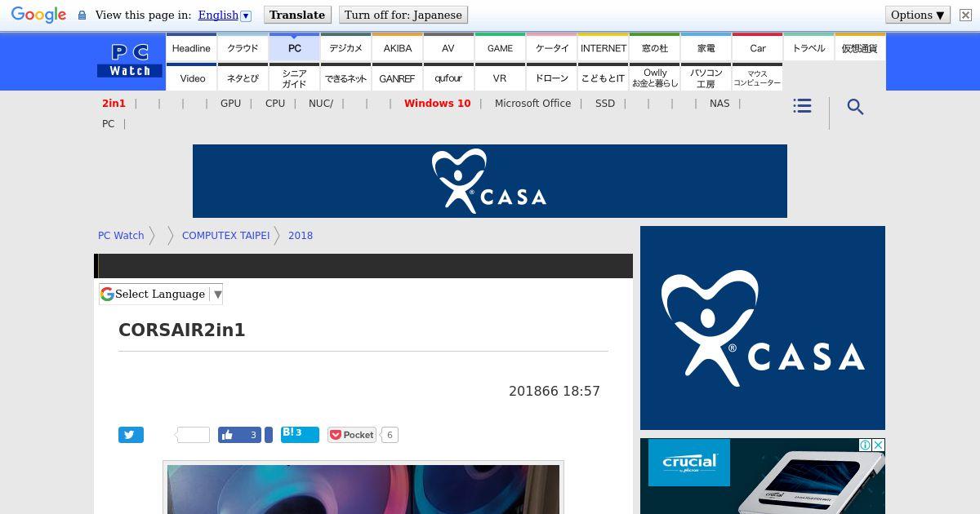Open the Google logo link
The image size is (980, 514).
coord(38,15)
